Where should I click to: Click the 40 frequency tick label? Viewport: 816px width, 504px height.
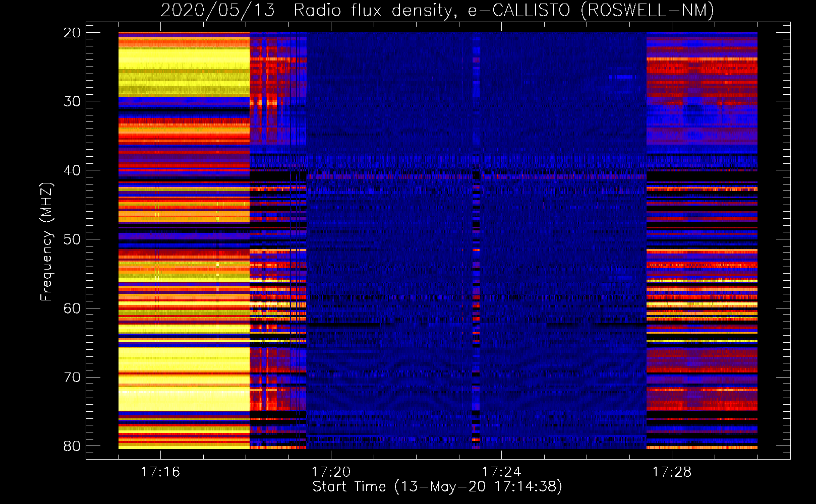coord(72,170)
